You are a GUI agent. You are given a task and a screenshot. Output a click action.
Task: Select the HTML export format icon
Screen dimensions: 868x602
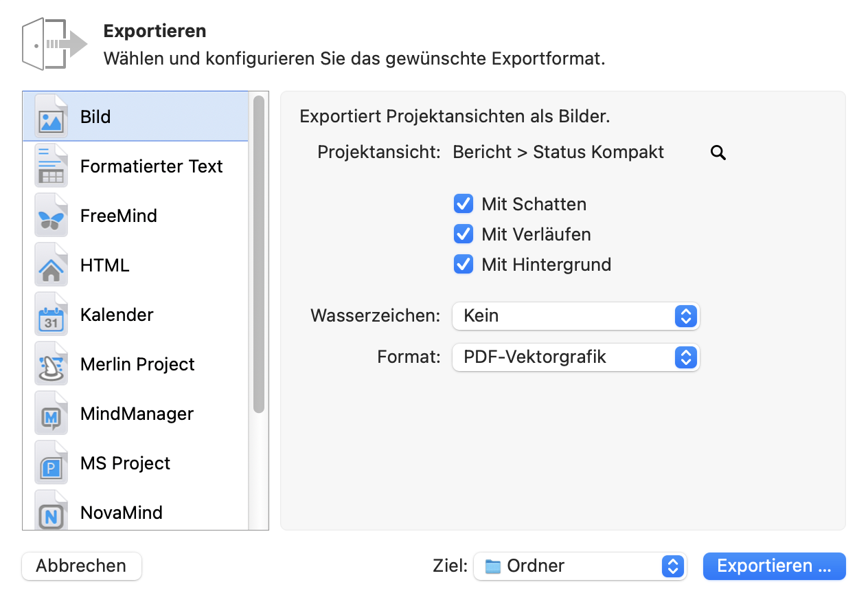pos(52,265)
